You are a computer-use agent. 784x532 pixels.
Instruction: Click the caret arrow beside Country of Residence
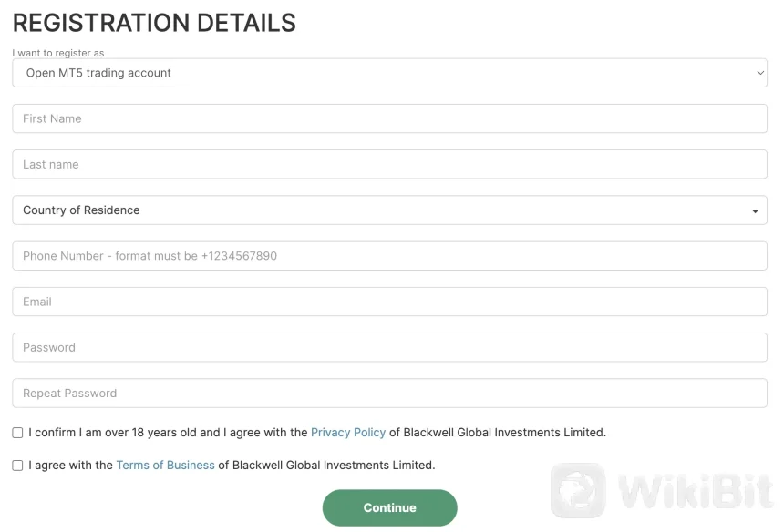pyautogui.click(x=755, y=211)
